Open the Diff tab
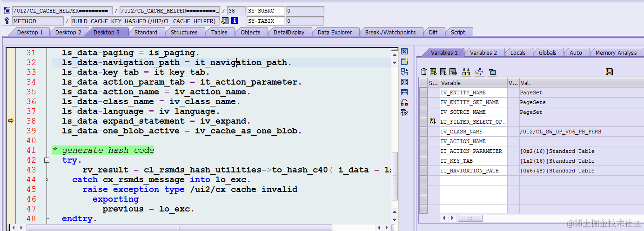The width and height of the screenshot is (644, 231). click(433, 32)
